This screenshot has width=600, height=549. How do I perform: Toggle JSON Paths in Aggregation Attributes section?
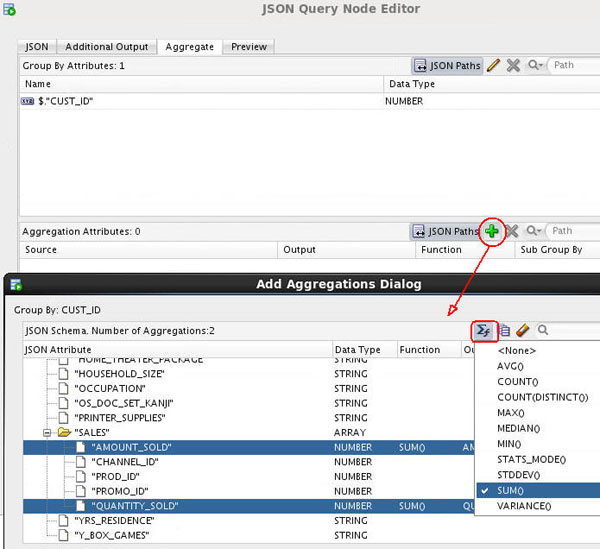(446, 231)
